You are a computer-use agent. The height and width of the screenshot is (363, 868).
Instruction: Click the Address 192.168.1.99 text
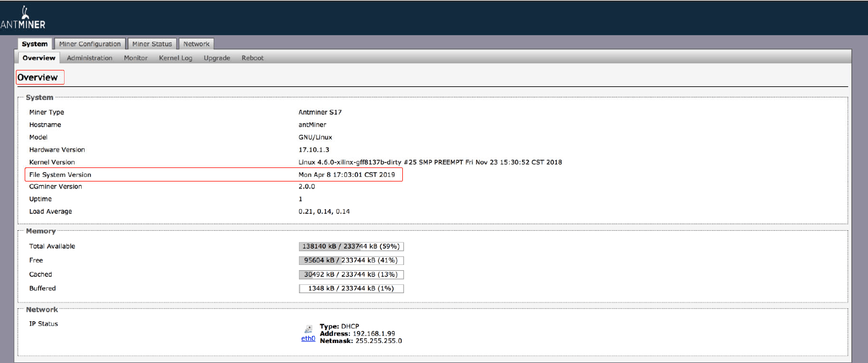[357, 333]
